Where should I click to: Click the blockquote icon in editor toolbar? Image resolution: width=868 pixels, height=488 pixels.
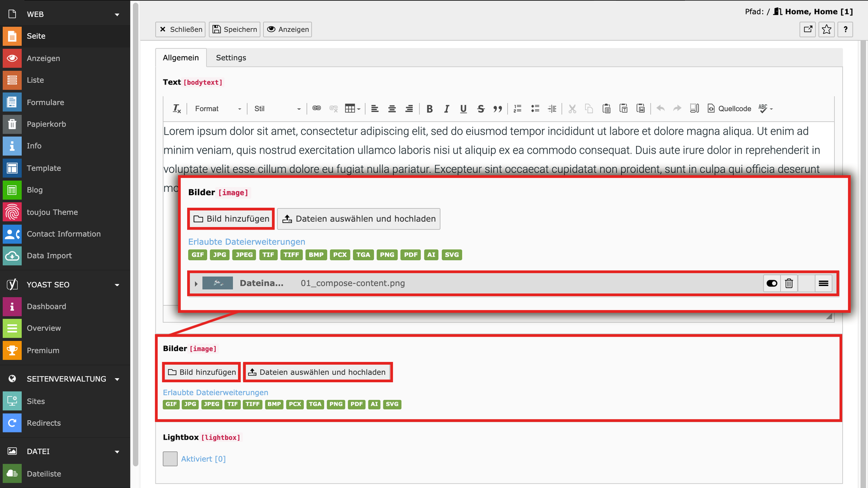(x=497, y=109)
